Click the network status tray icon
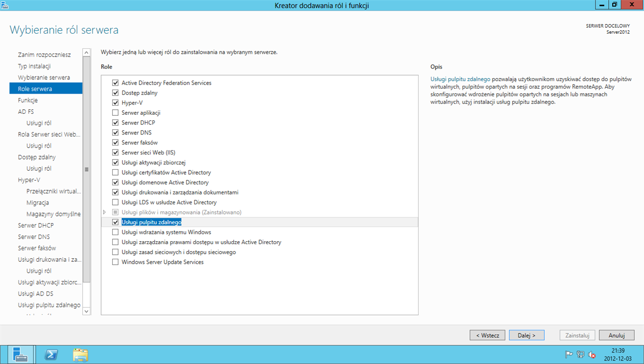 pos(581,354)
